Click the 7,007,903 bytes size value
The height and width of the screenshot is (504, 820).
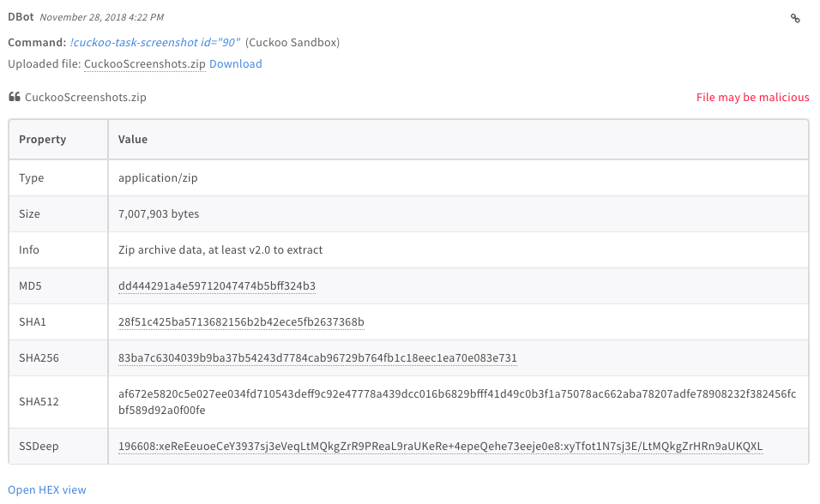(159, 213)
